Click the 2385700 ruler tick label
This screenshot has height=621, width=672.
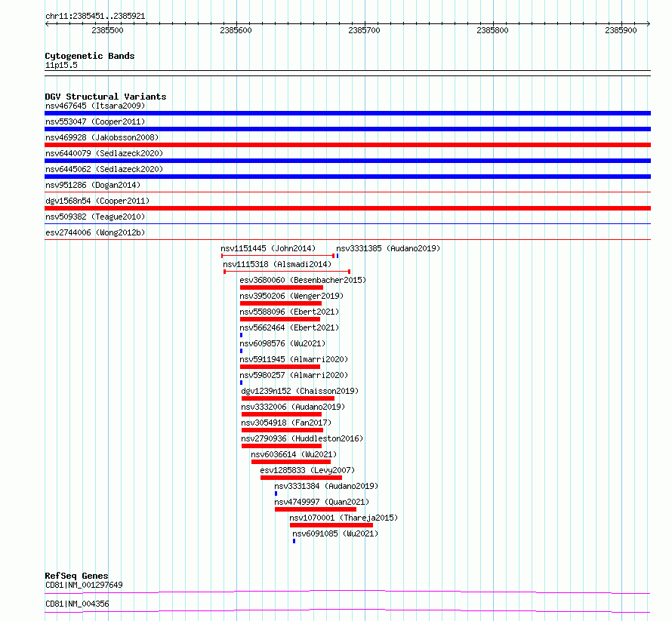click(x=364, y=30)
